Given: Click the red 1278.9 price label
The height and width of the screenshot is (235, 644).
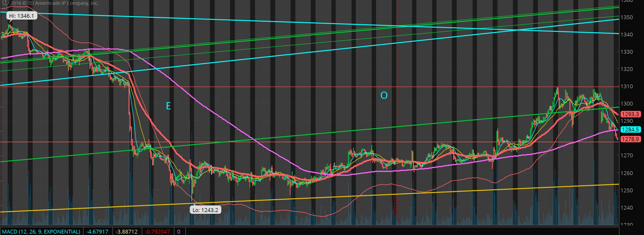Looking at the screenshot, I should tap(630, 139).
